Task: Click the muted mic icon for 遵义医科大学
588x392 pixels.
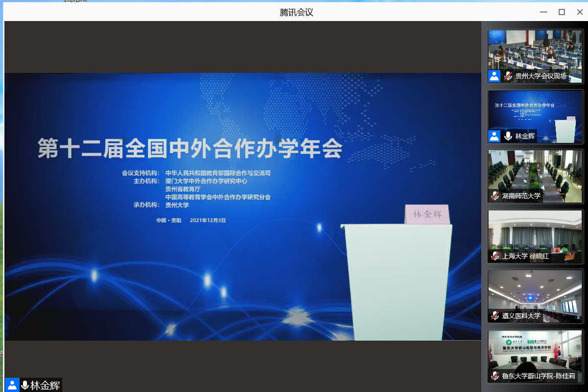Action: 495,316
